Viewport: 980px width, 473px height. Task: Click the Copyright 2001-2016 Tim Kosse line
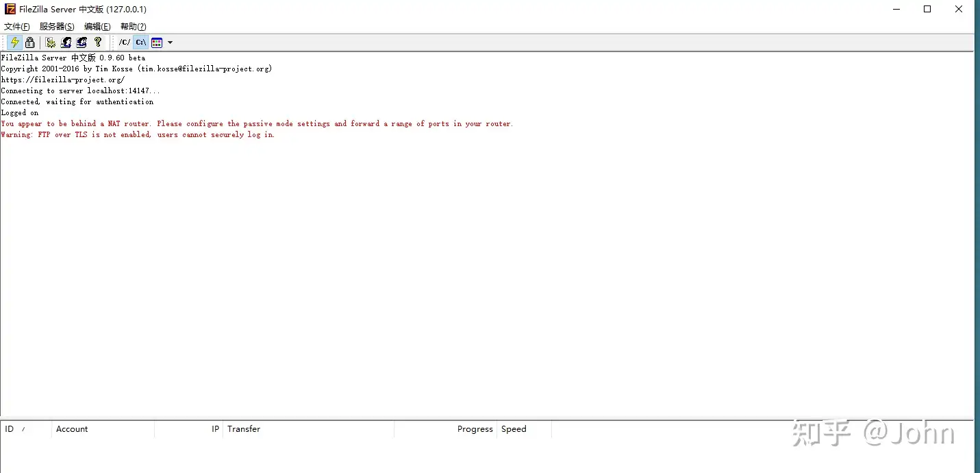pos(137,69)
